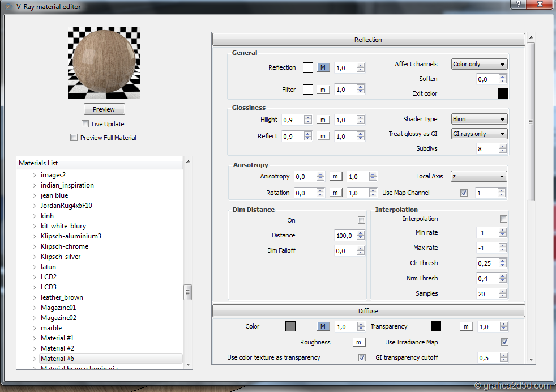Click the Rotation map 'm' button
Viewport: 556px width, 392px height.
[x=335, y=193]
